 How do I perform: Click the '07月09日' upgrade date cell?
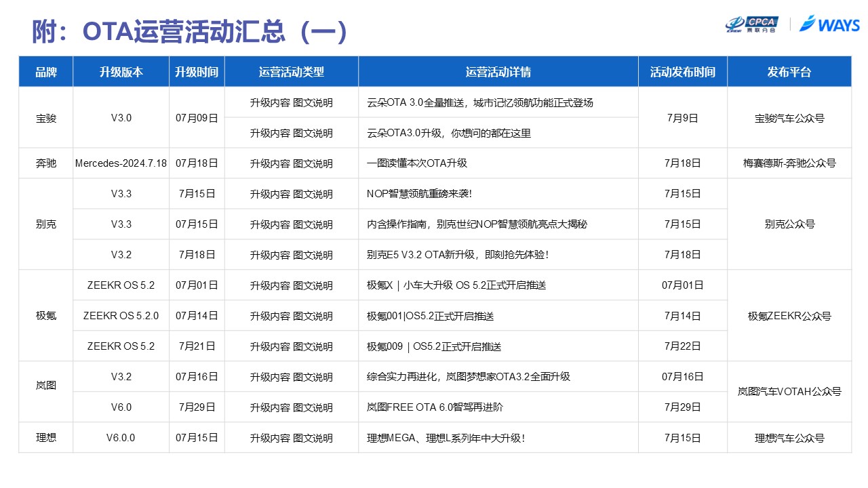point(197,118)
